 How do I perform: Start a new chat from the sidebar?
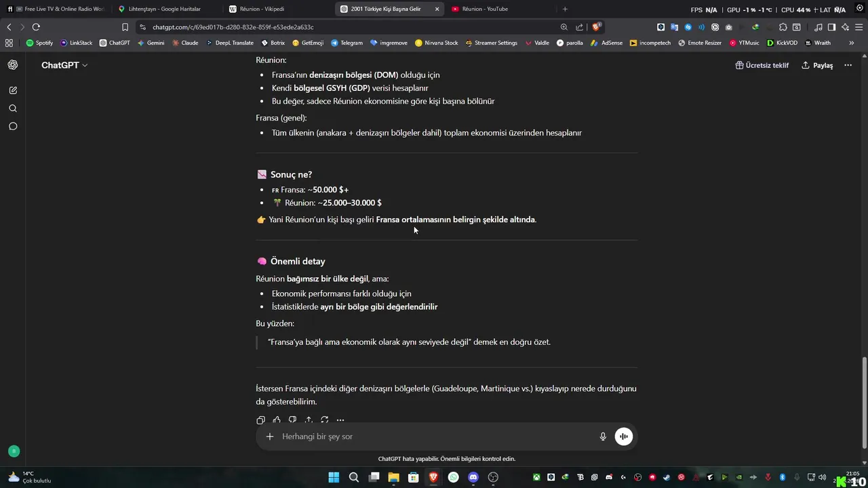point(13,90)
